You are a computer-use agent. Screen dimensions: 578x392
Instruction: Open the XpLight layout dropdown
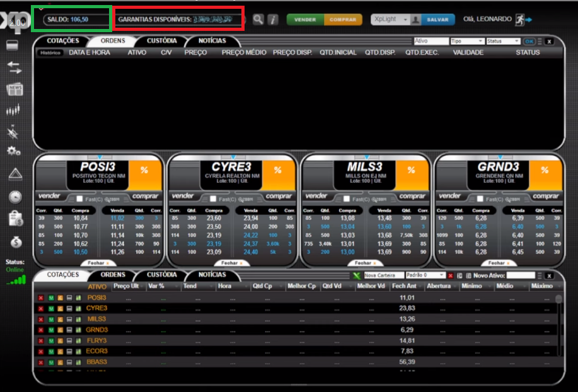(x=388, y=20)
